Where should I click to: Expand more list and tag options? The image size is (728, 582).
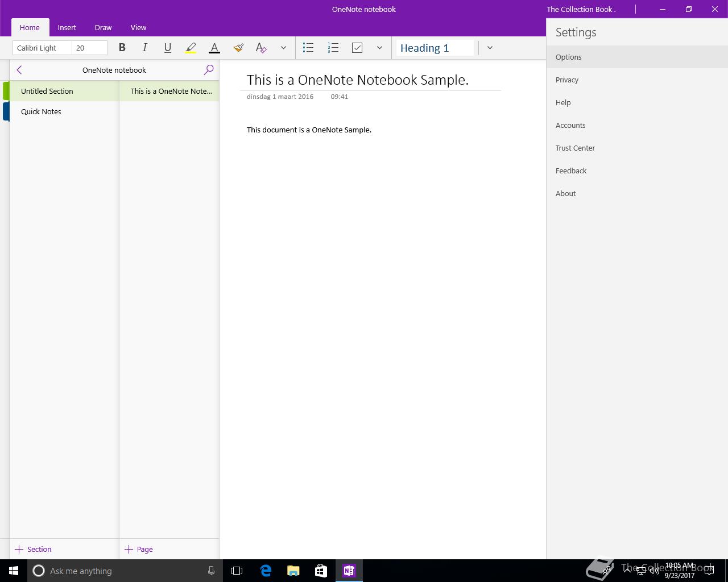point(379,48)
